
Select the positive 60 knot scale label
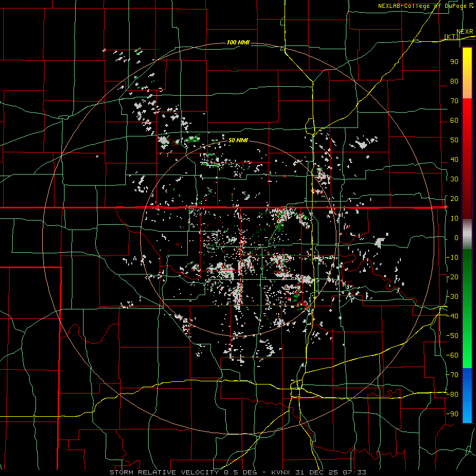pos(454,120)
